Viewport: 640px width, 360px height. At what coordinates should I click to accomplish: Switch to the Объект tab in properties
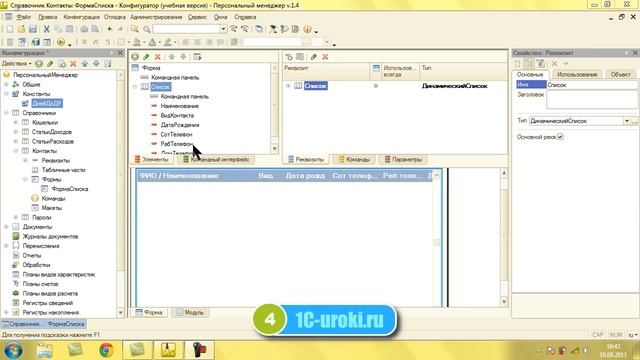click(620, 74)
